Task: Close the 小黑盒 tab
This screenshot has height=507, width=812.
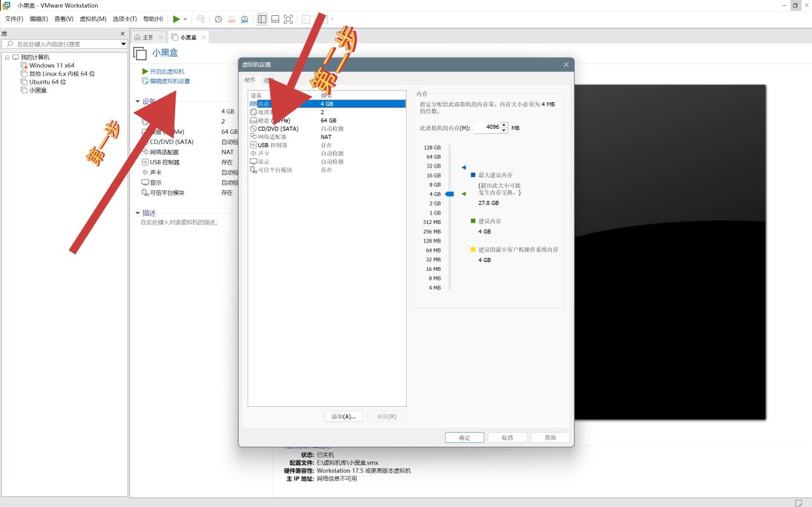Action: 204,37
